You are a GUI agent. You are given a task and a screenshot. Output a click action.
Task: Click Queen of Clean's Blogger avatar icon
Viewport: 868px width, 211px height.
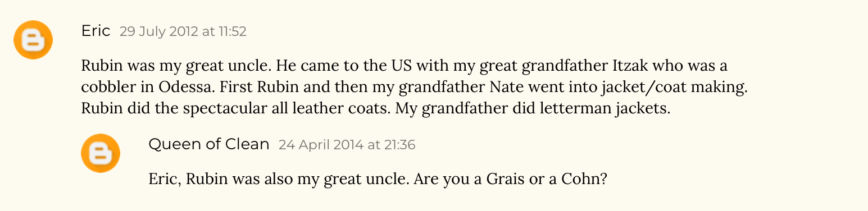(x=101, y=153)
